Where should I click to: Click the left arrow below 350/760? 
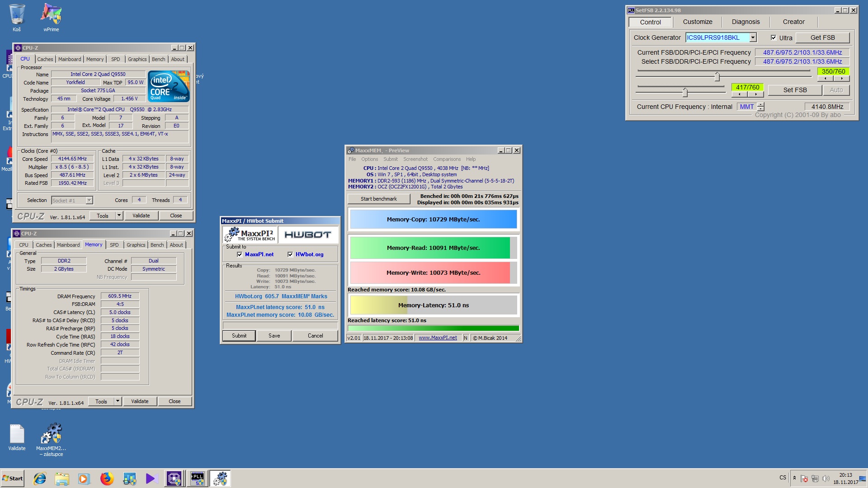point(826,79)
